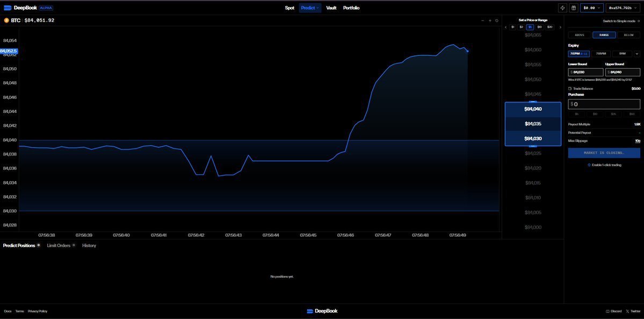Image resolution: width=644 pixels, height=319 pixels.
Task: Open the Terms footer link
Action: click(19, 311)
